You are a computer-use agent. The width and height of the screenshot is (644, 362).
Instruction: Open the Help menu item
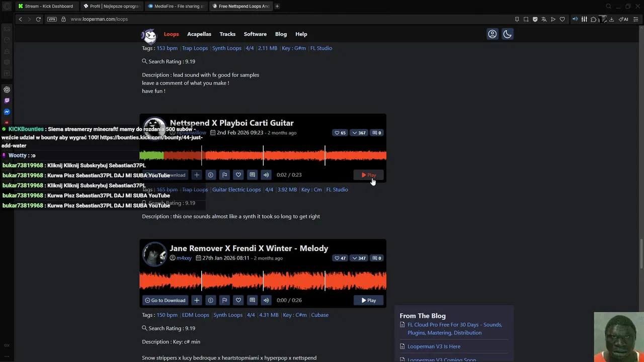pyautogui.click(x=301, y=34)
